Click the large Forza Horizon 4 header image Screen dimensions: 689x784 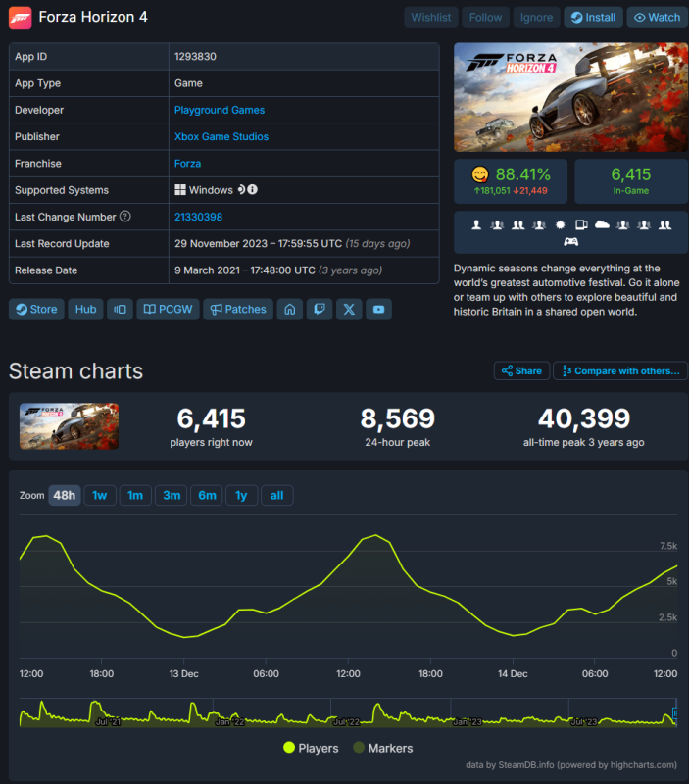pos(571,97)
